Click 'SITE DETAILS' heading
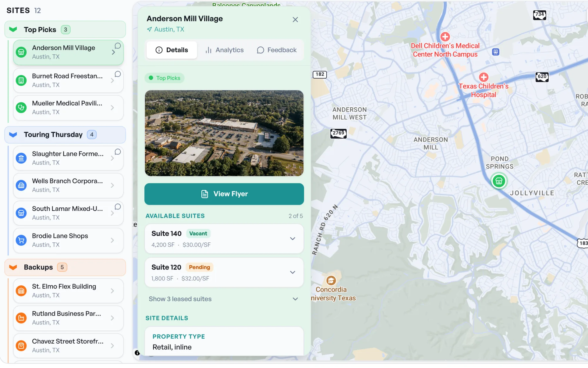588x368 pixels. tap(167, 318)
